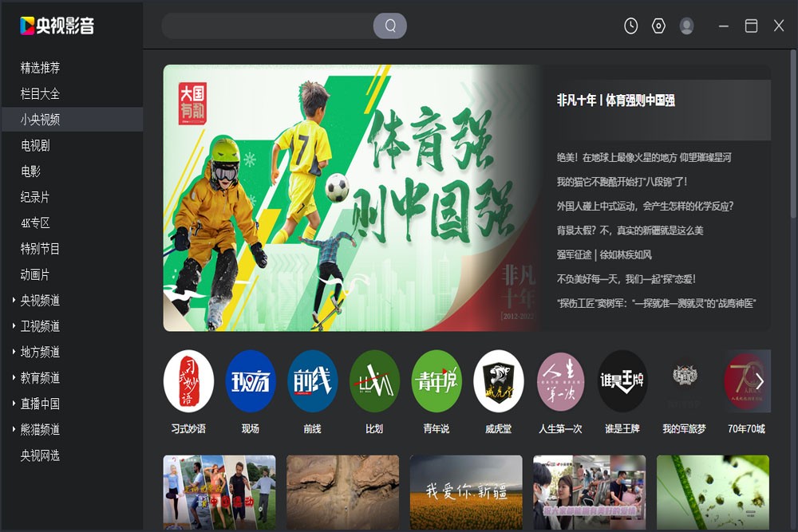Open 纪录片 section
The height and width of the screenshot is (532, 798).
(35, 197)
